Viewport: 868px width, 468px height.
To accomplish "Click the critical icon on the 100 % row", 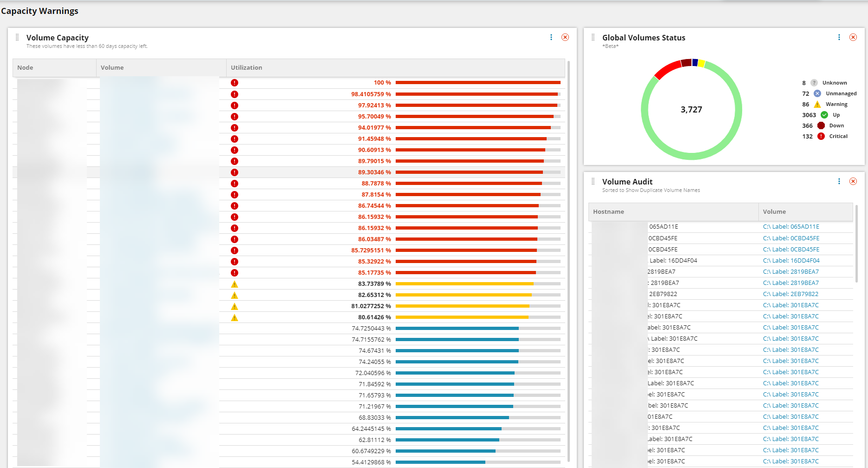I will pyautogui.click(x=235, y=83).
